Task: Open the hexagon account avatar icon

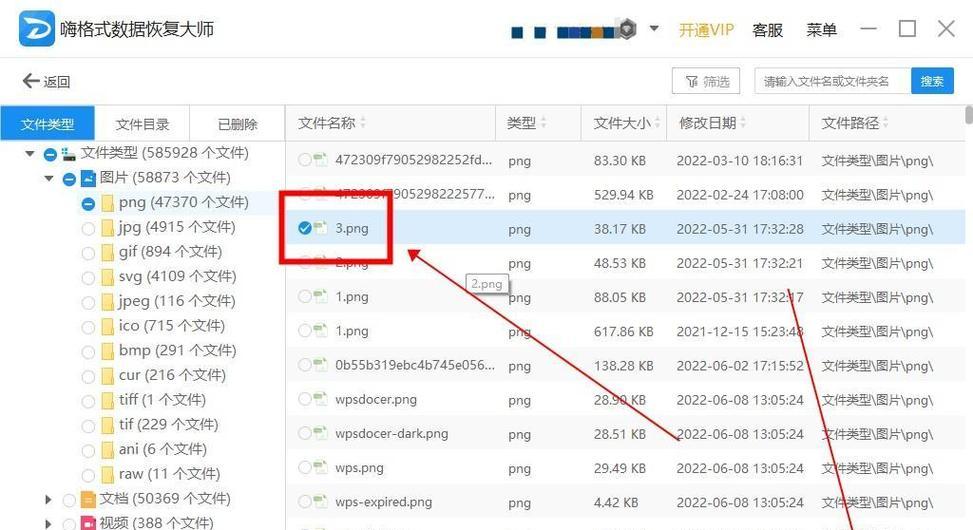Action: [627, 29]
